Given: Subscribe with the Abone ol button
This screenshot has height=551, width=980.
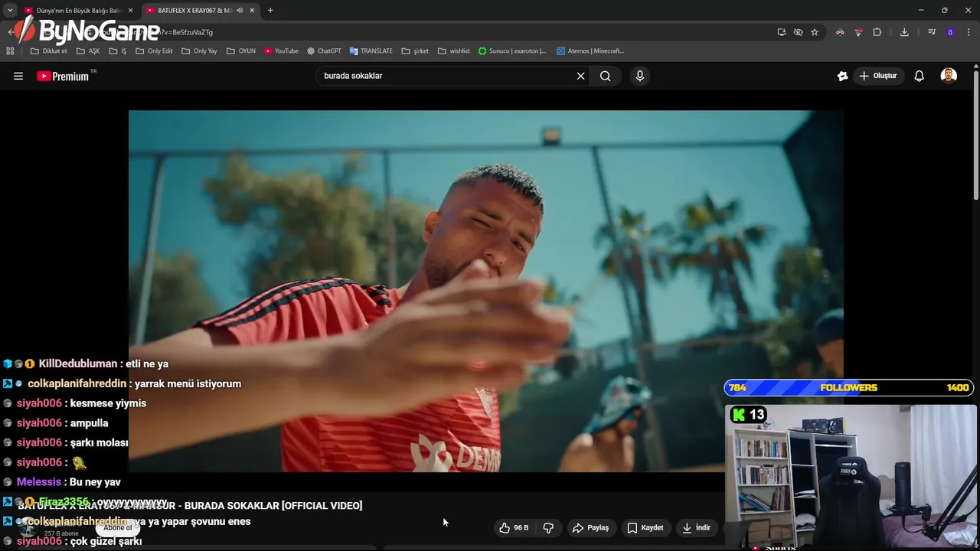Looking at the screenshot, I should 118,528.
